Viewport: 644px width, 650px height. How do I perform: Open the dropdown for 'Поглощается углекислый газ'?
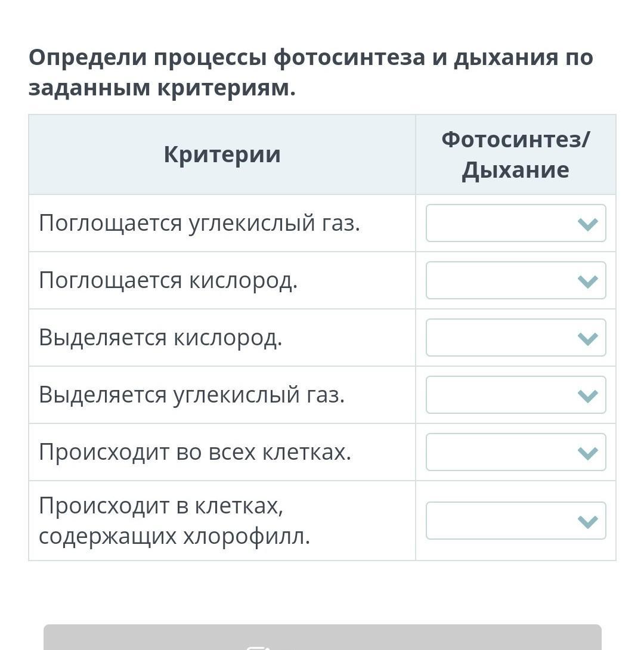[515, 223]
